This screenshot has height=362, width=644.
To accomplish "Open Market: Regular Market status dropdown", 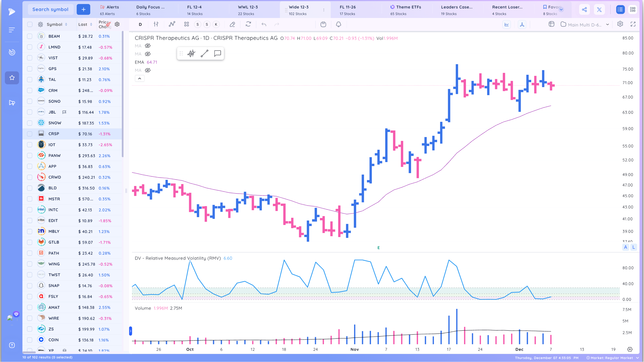I will pos(613,358).
